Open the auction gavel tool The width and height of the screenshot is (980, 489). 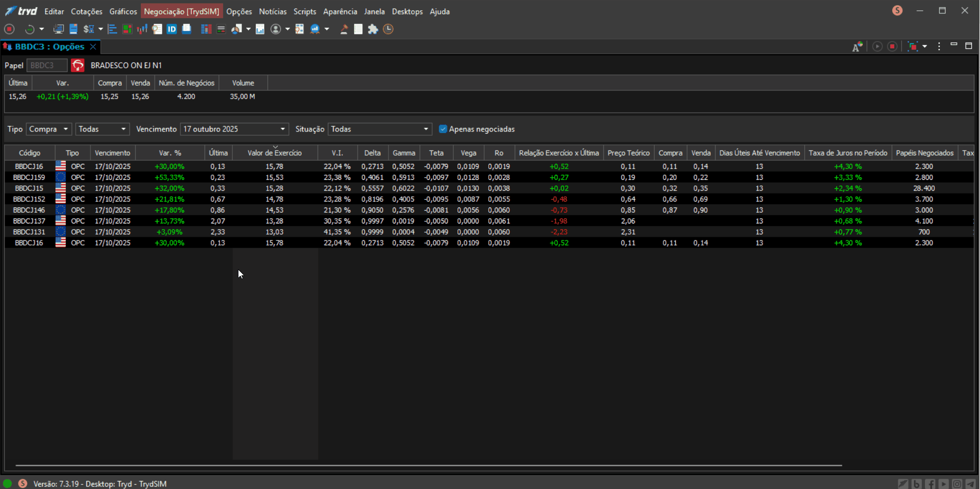pyautogui.click(x=344, y=29)
